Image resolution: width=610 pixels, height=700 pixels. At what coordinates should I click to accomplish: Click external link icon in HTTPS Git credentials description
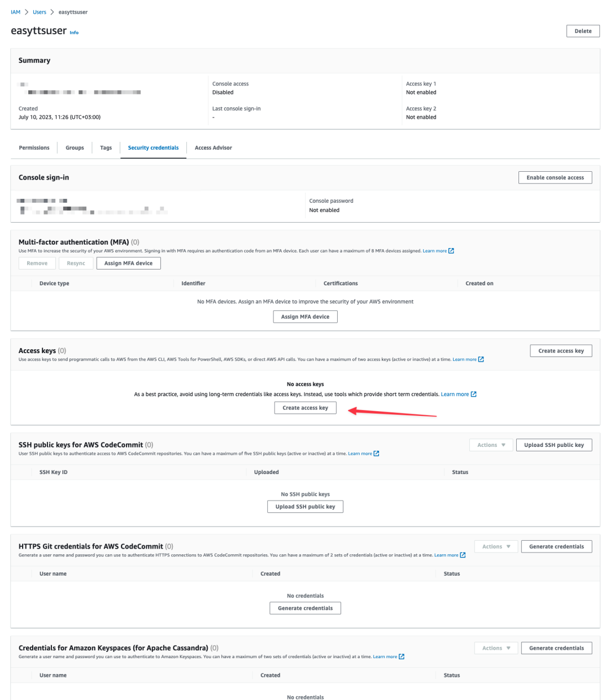point(463,555)
